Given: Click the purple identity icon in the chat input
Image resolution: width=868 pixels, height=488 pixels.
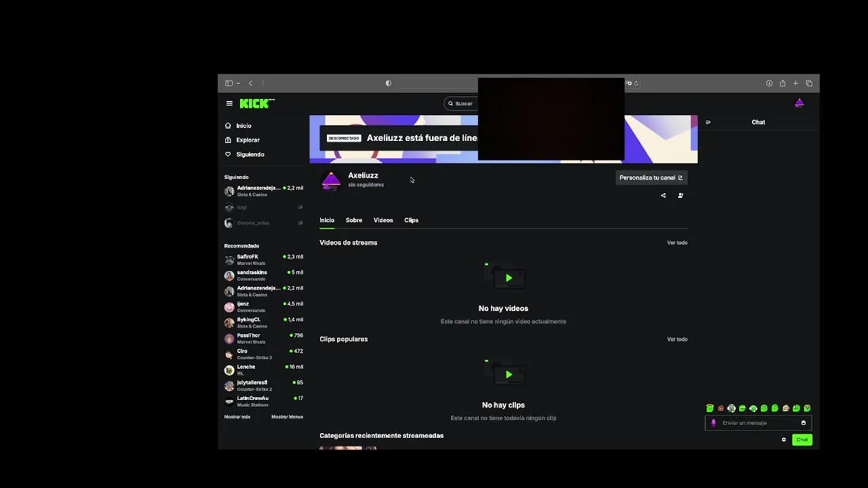Looking at the screenshot, I should tap(713, 423).
